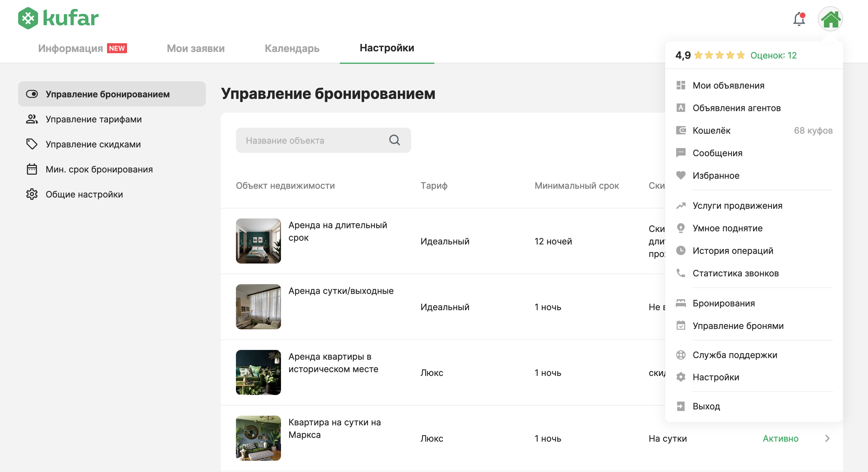Viewport: 868px width, 472px height.
Task: Open the notifications bell
Action: coord(799,19)
